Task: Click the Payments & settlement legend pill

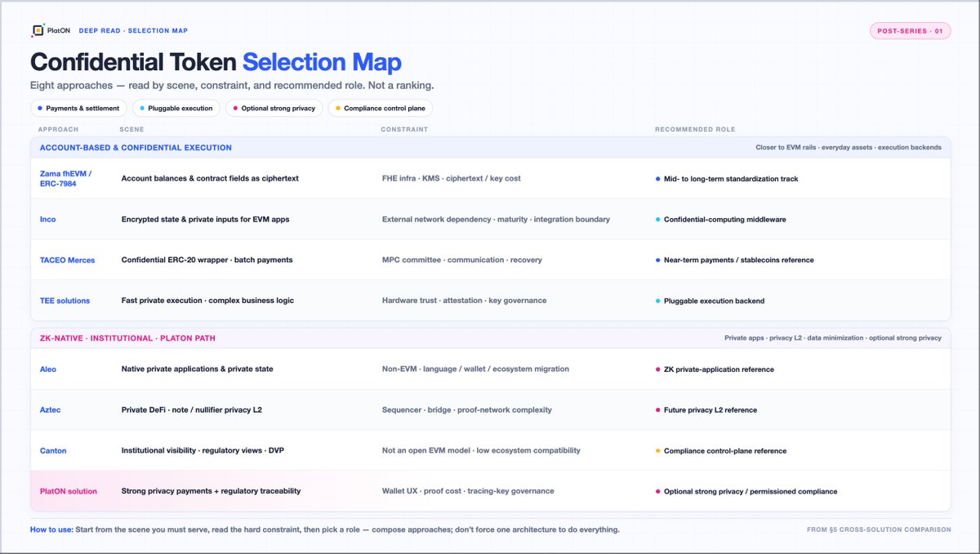Action: [78, 108]
